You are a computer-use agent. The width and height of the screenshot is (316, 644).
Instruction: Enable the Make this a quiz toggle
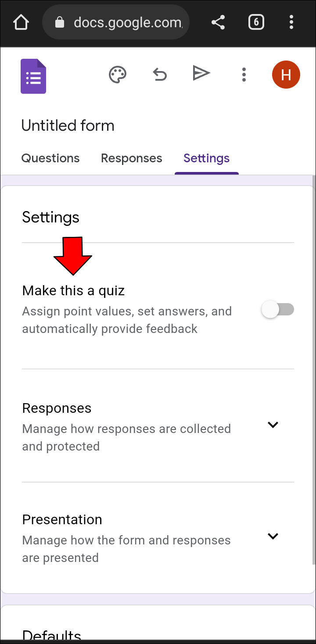[277, 310]
